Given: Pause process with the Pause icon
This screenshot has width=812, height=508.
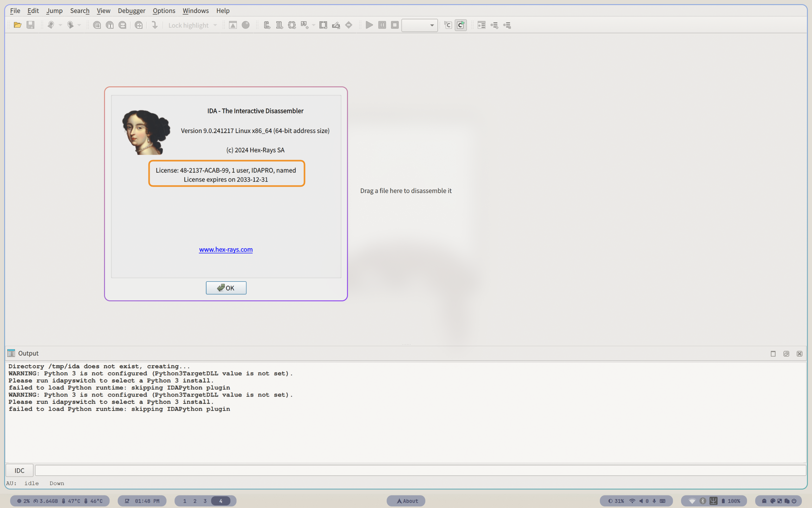Looking at the screenshot, I should pyautogui.click(x=382, y=25).
